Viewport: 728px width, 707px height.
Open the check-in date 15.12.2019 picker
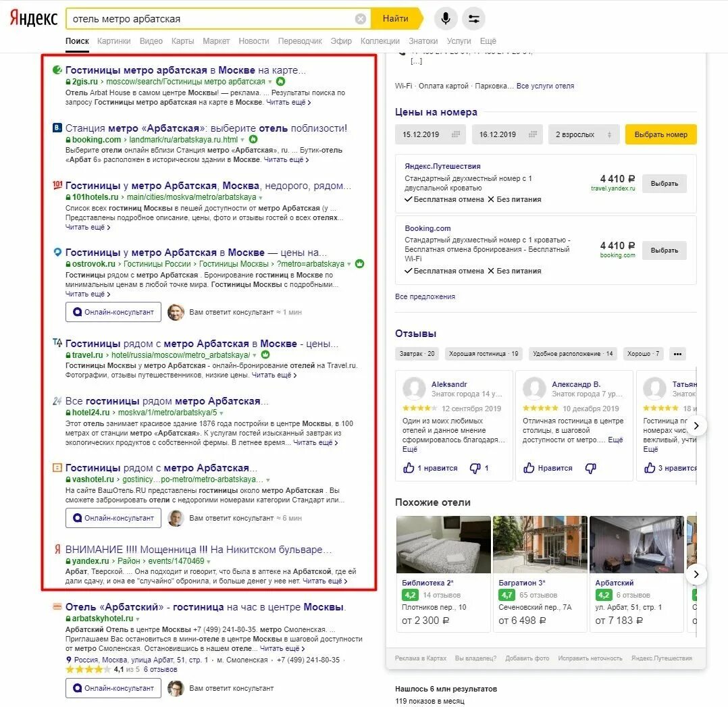431,134
